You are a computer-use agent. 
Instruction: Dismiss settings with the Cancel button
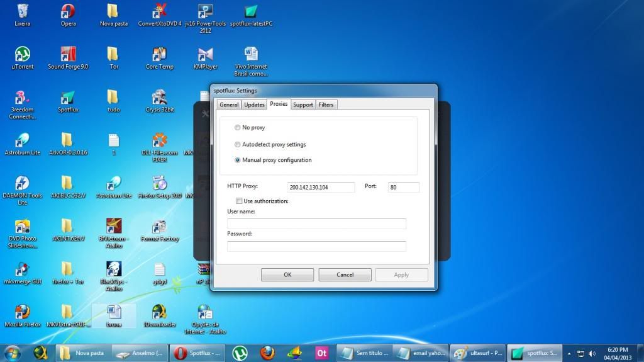click(x=345, y=274)
